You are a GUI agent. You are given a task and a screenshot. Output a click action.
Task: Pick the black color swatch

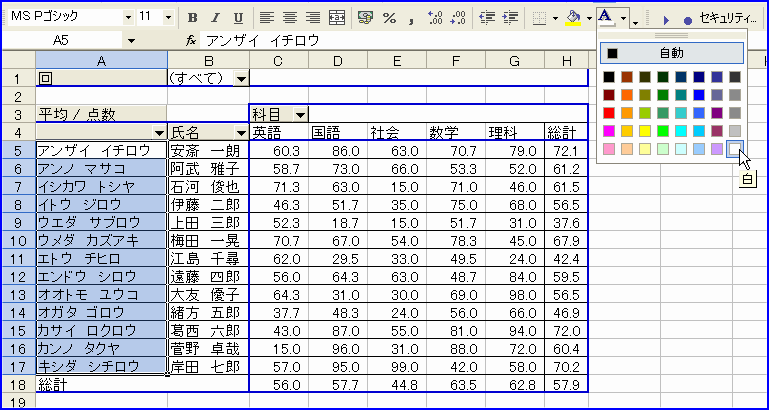609,77
